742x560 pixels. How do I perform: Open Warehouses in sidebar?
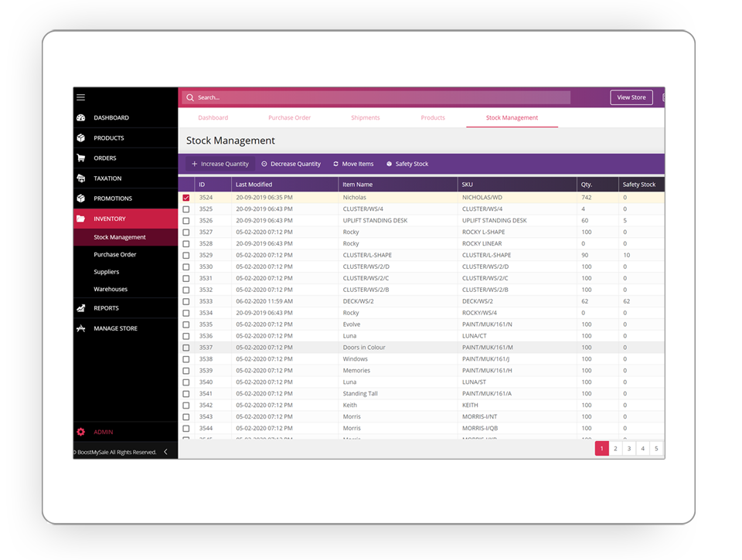[x=111, y=289]
